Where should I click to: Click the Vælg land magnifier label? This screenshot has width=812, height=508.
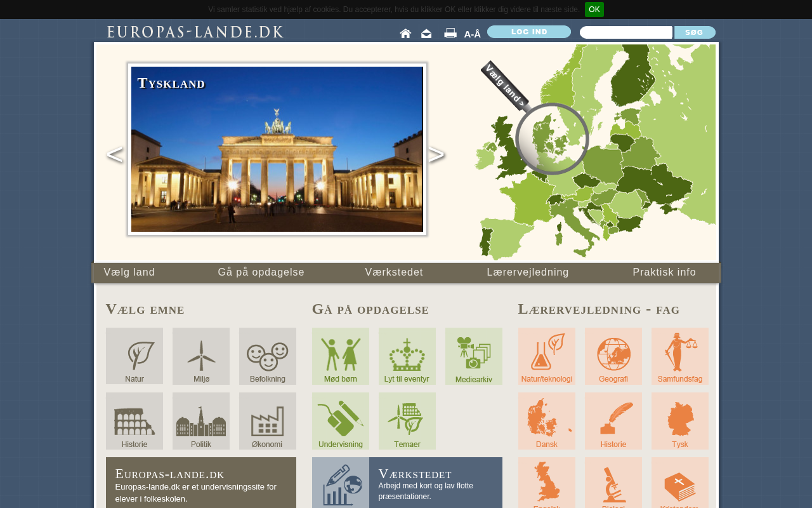(x=506, y=86)
